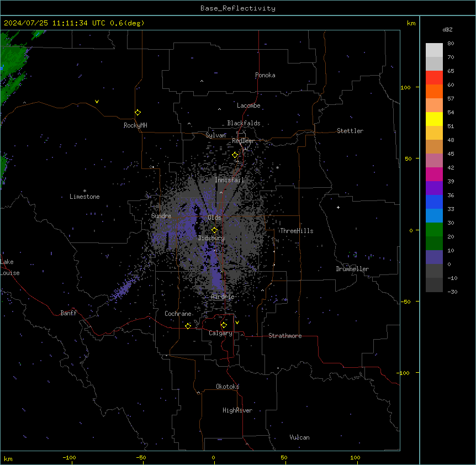Image resolution: width=476 pixels, height=465 pixels.
Task: Click the Olds city label
Action: click(x=214, y=218)
